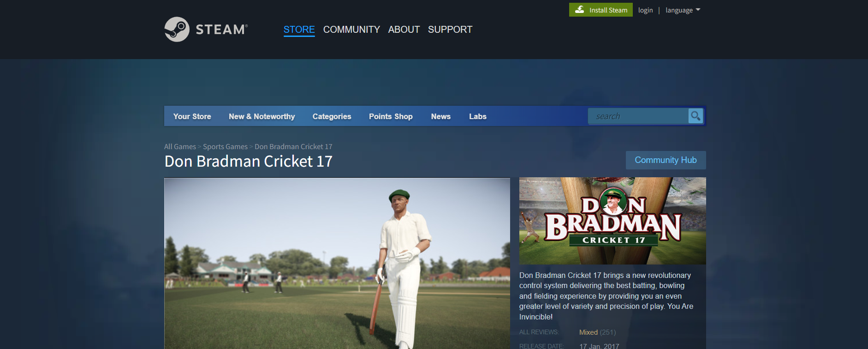Open the Community Hub button
This screenshot has width=868, height=349.
click(x=666, y=160)
